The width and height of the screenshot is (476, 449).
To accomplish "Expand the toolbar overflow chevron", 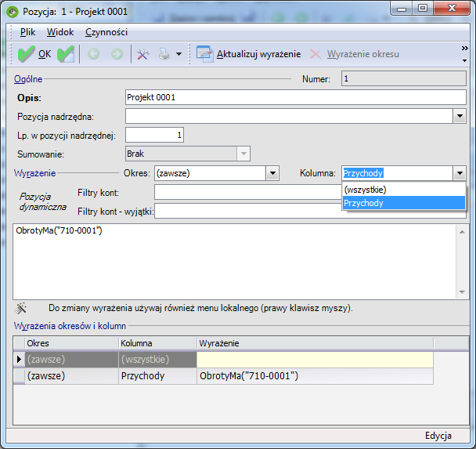I will coord(464,49).
